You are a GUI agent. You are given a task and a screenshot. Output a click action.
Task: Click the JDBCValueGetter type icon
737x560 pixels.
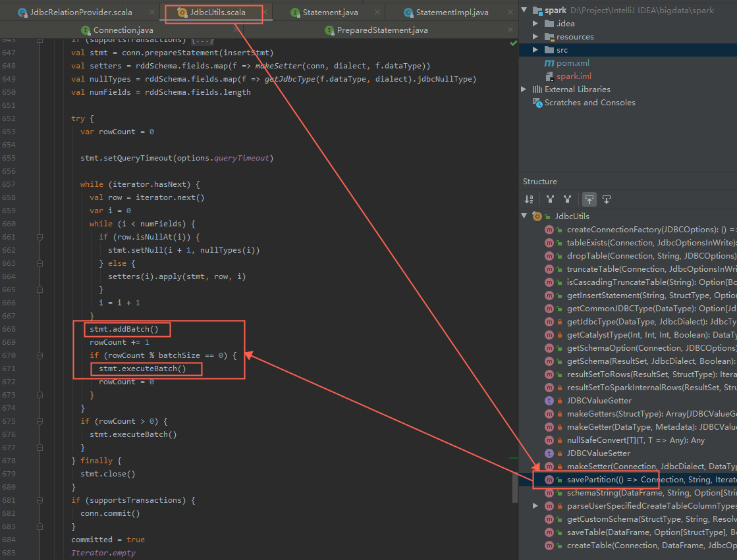549,401
